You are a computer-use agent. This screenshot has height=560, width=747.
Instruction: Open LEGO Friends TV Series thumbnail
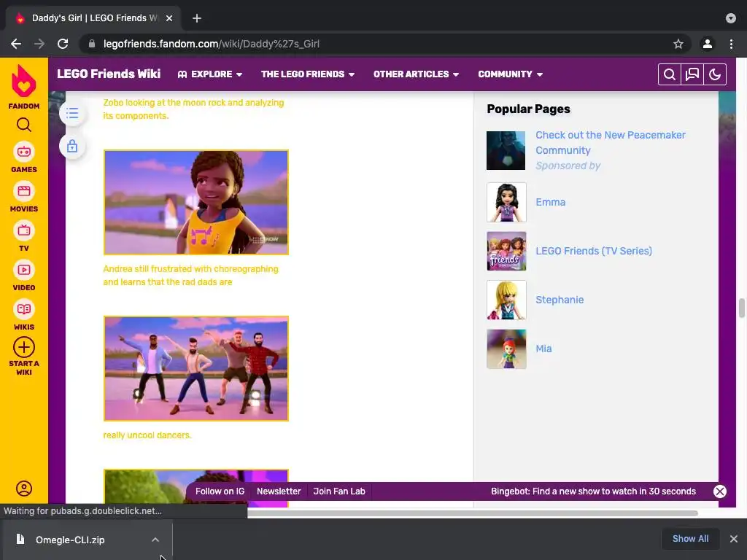506,251
